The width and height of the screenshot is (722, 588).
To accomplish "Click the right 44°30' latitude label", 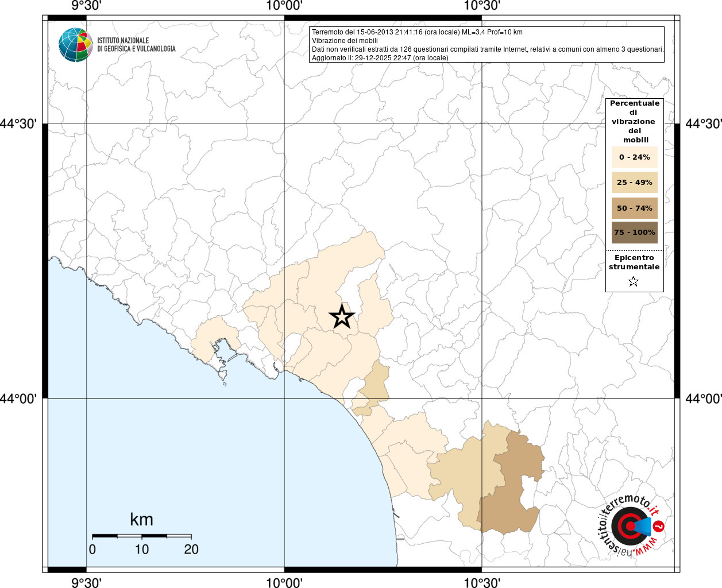I will pos(704,123).
